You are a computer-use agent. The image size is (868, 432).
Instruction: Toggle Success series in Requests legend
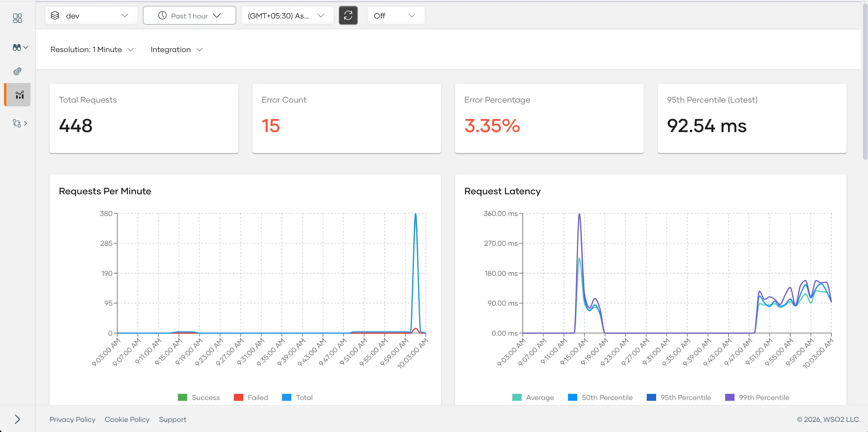pos(199,397)
